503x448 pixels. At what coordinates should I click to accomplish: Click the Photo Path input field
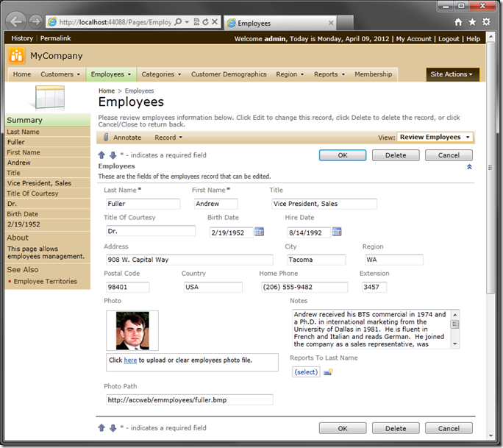pos(190,400)
